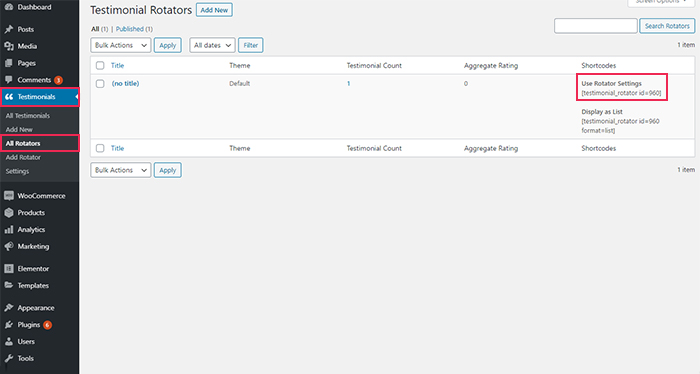Screen dimensions: 700x374
Task: Click the Testimonials quote-mark icon
Action: pyautogui.click(x=8, y=97)
